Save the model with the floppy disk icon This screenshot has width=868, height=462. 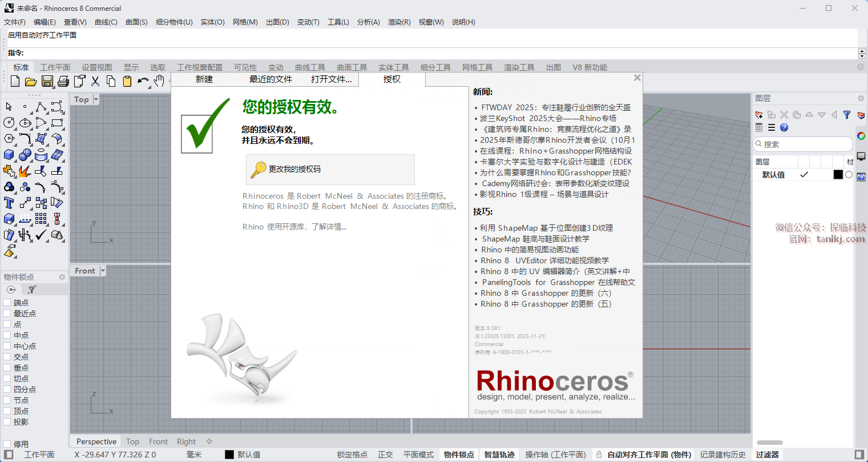point(47,82)
